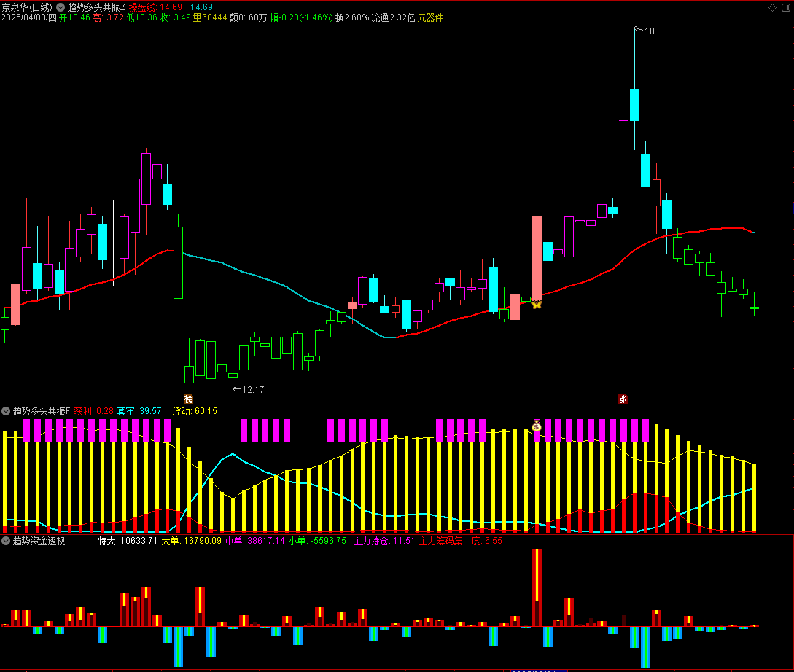Click the low price 低13.36
The image size is (794, 672).
141,17
